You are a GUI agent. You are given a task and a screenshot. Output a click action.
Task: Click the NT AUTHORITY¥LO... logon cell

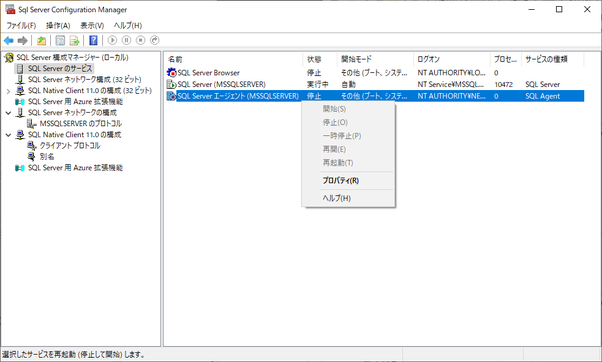[x=452, y=73]
